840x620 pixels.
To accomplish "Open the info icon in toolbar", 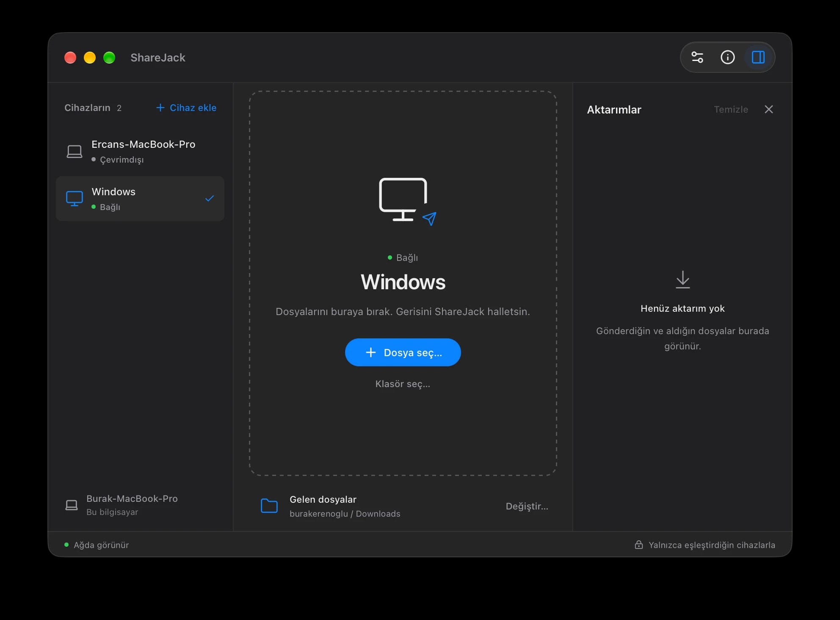I will point(728,57).
